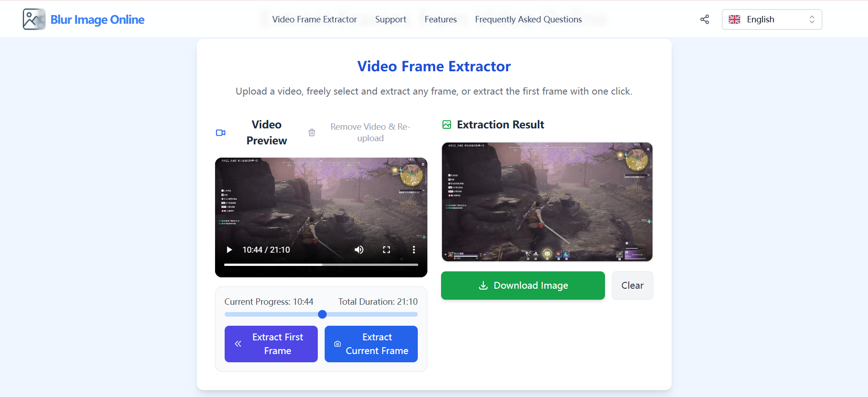Open the Video Frame Extractor menu item
Viewport: 868px width, 397px height.
click(315, 19)
